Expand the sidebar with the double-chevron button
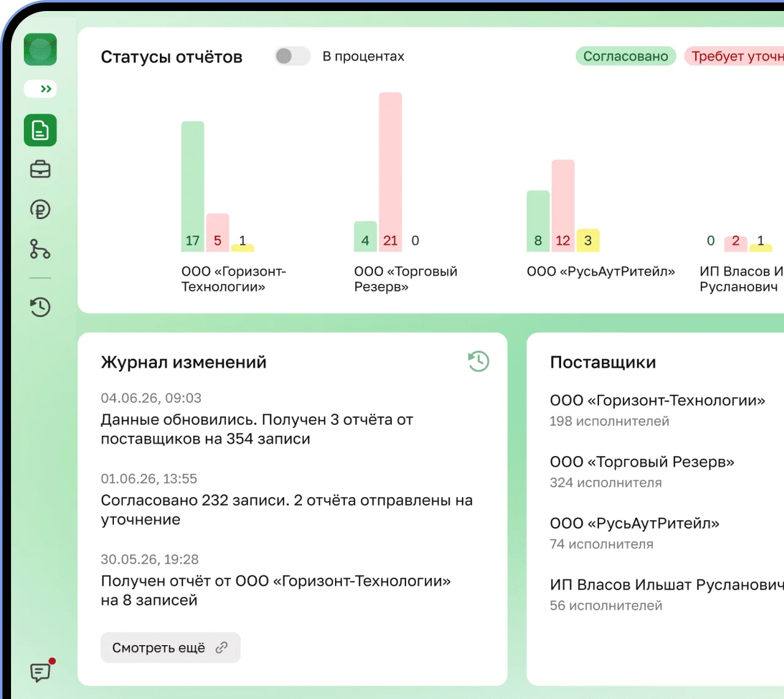 coord(40,89)
